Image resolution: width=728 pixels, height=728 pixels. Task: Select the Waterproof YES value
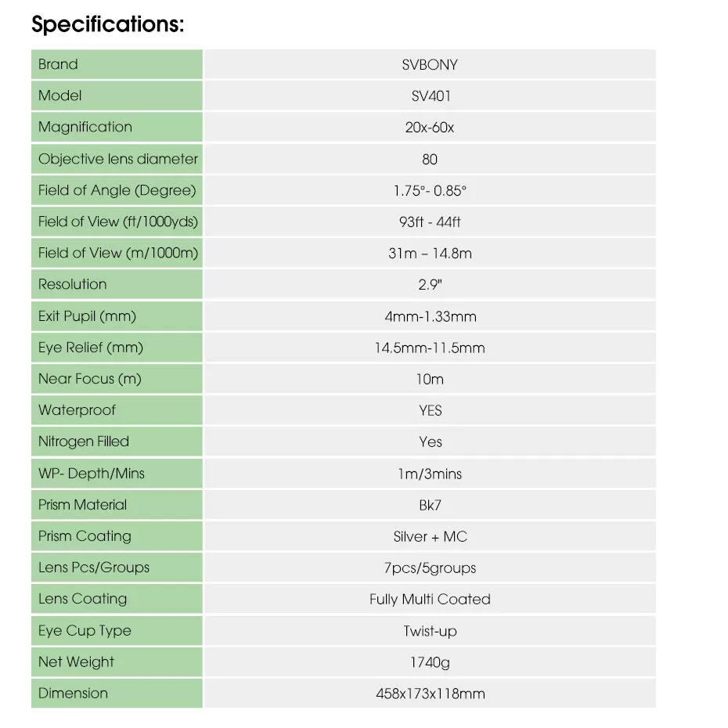point(431,410)
